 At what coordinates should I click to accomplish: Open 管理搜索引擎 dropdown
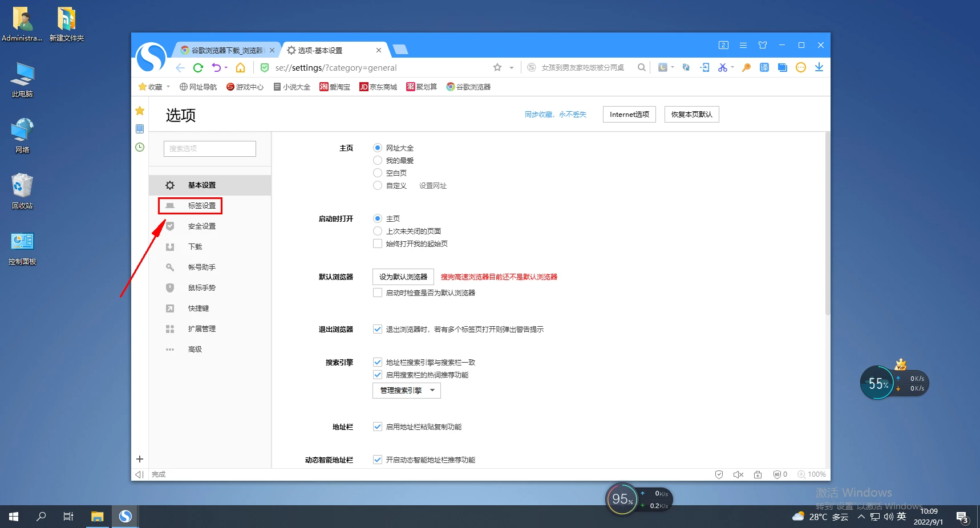[x=407, y=391]
